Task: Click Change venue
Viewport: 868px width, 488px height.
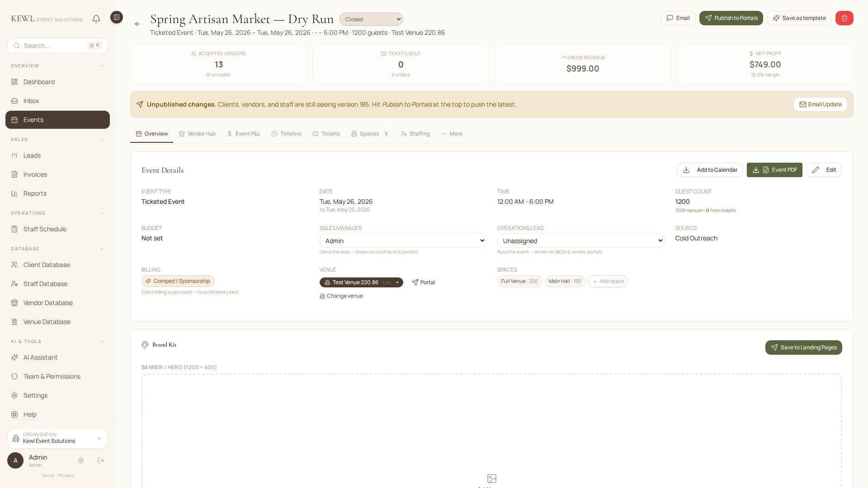Action: point(341,296)
